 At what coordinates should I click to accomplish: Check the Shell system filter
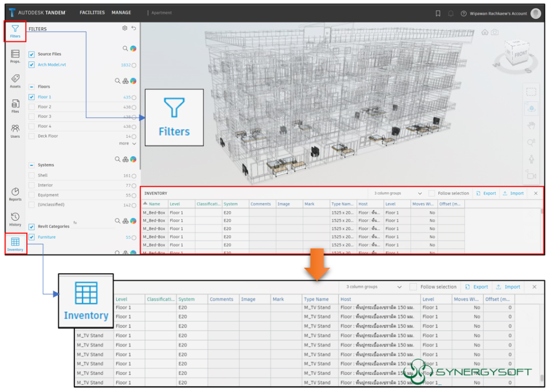point(31,175)
